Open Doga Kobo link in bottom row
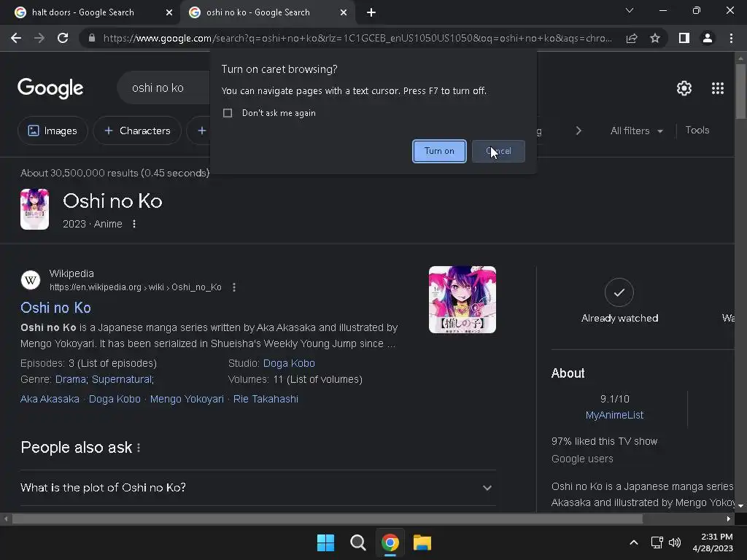 [115, 399]
